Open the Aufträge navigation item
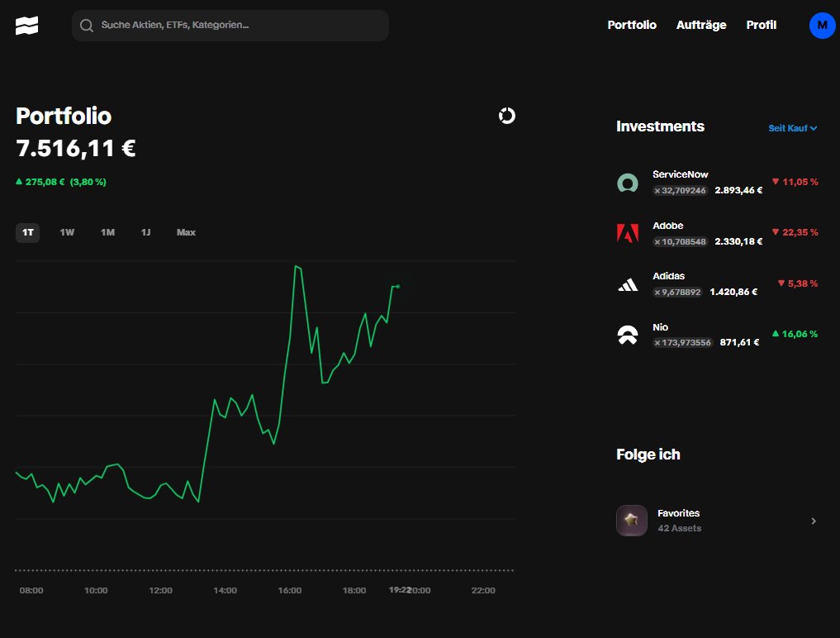This screenshot has height=638, width=840. 701,25
